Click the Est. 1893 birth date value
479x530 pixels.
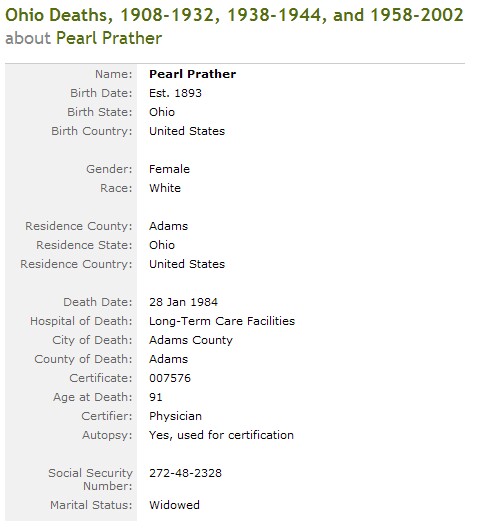pyautogui.click(x=175, y=93)
